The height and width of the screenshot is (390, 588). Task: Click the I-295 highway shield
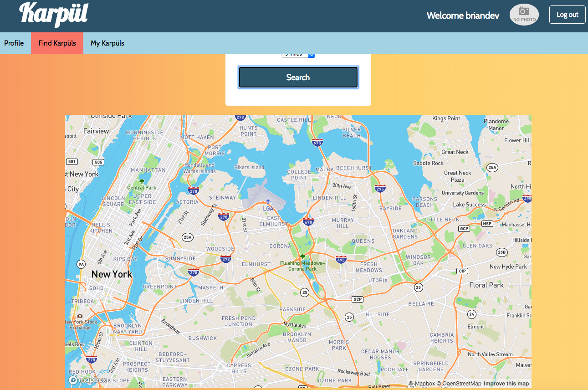coord(380,189)
